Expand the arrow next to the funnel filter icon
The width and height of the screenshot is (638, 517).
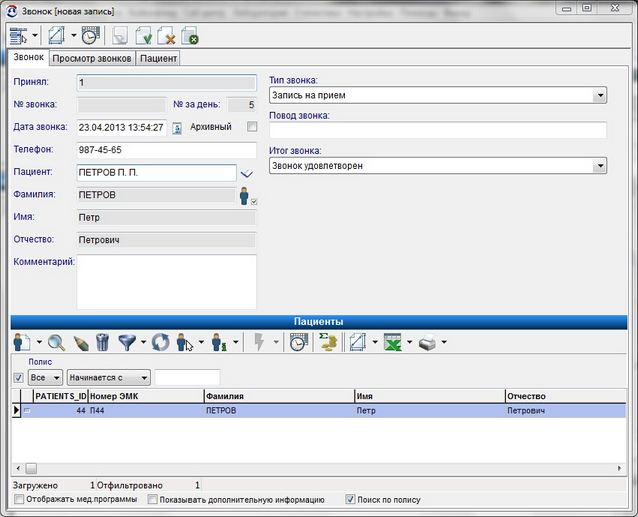(x=143, y=342)
